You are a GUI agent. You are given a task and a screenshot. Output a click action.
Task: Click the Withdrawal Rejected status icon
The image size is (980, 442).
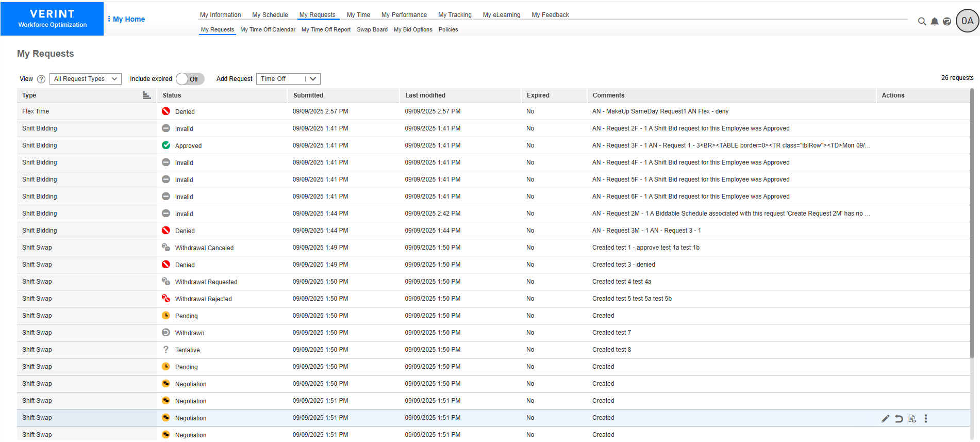coord(166,299)
